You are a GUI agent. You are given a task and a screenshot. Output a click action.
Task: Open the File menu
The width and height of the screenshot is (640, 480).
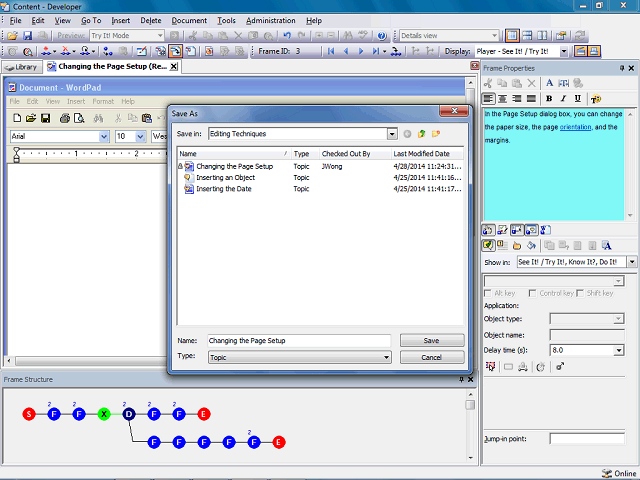[x=16, y=21]
